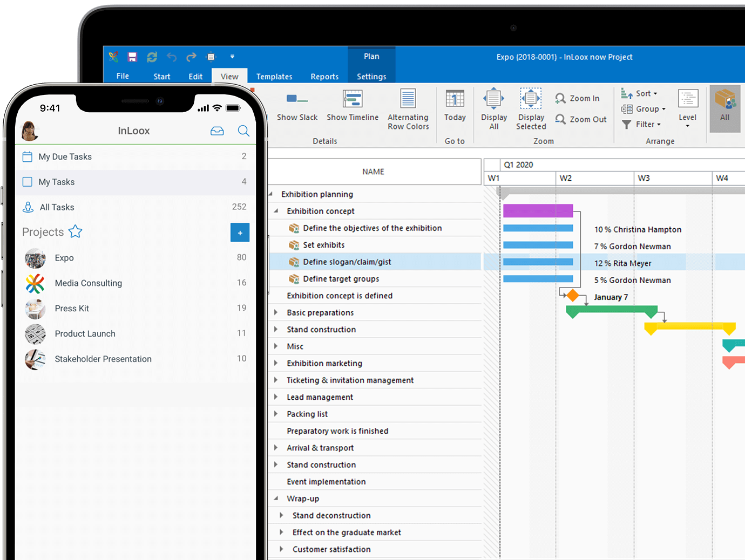
Task: Open All Tasks in phone app
Action: [135, 207]
